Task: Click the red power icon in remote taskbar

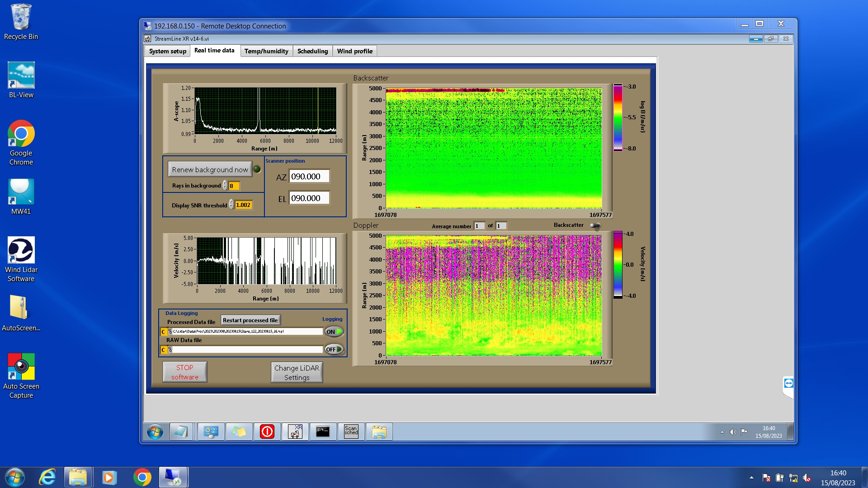Action: click(x=267, y=432)
